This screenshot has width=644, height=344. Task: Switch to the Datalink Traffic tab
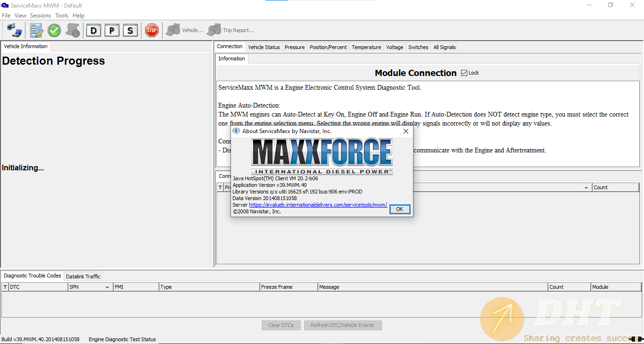tap(83, 277)
